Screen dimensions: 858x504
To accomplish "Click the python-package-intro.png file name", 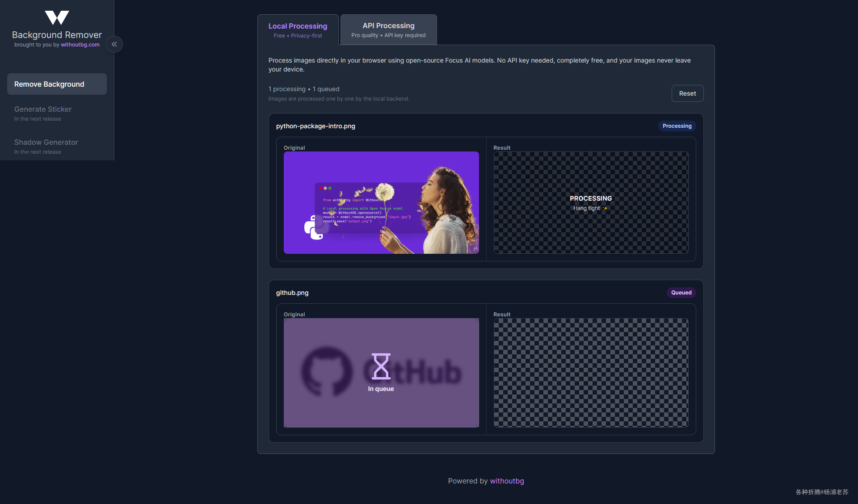I will pos(315,126).
